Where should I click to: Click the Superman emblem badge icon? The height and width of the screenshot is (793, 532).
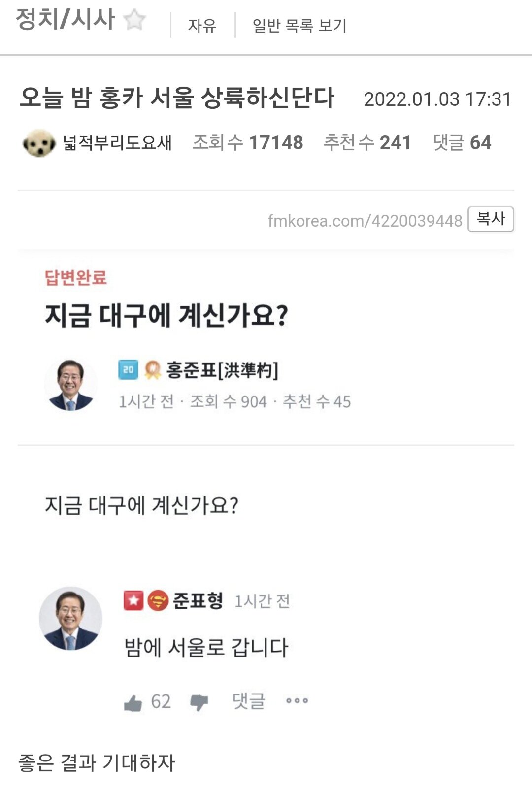pyautogui.click(x=158, y=601)
